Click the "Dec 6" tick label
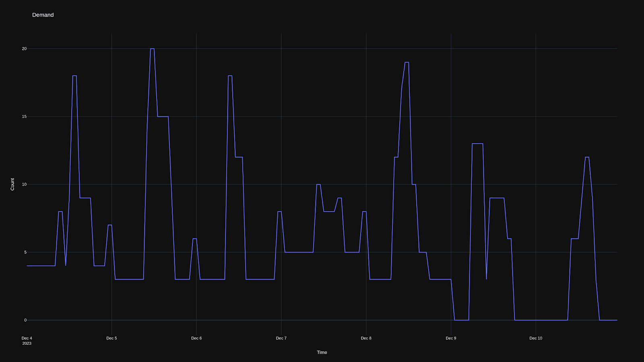The width and height of the screenshot is (644, 362). pyautogui.click(x=197, y=338)
